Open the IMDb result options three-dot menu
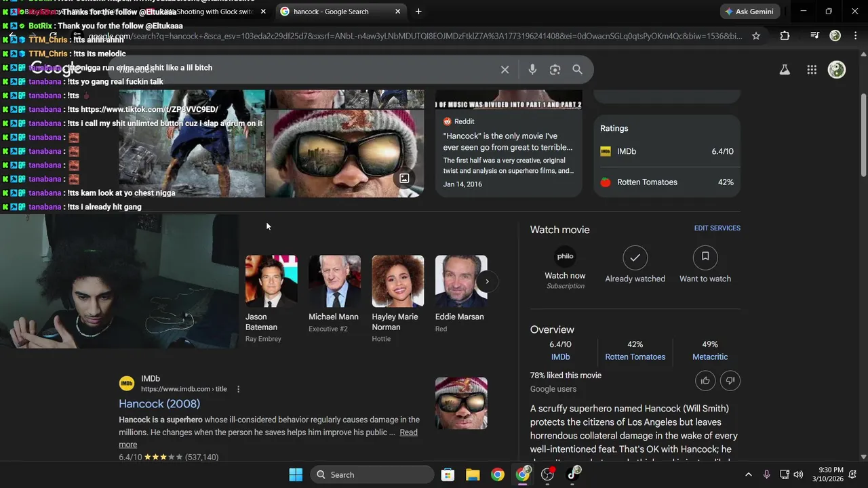 238,389
